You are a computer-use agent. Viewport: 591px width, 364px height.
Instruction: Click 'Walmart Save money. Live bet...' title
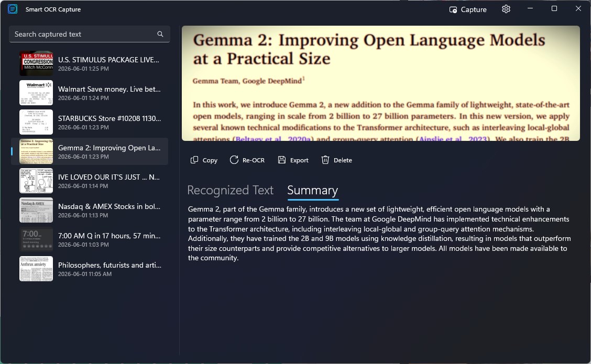(x=110, y=89)
